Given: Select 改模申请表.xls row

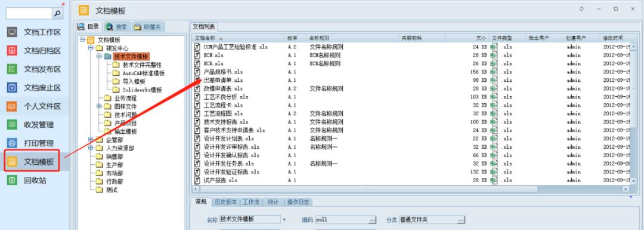Looking at the screenshot, I should coord(411,88).
